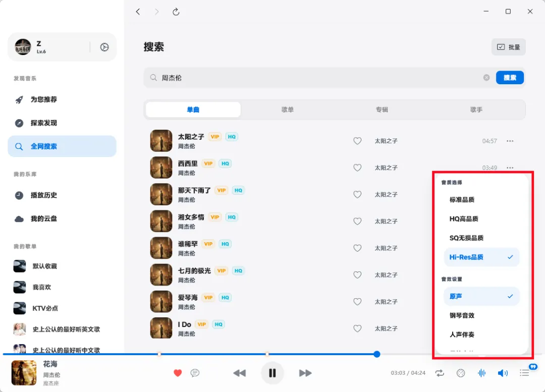This screenshot has height=392, width=545.
Task: Unlike the current song with red heart
Action: click(178, 373)
